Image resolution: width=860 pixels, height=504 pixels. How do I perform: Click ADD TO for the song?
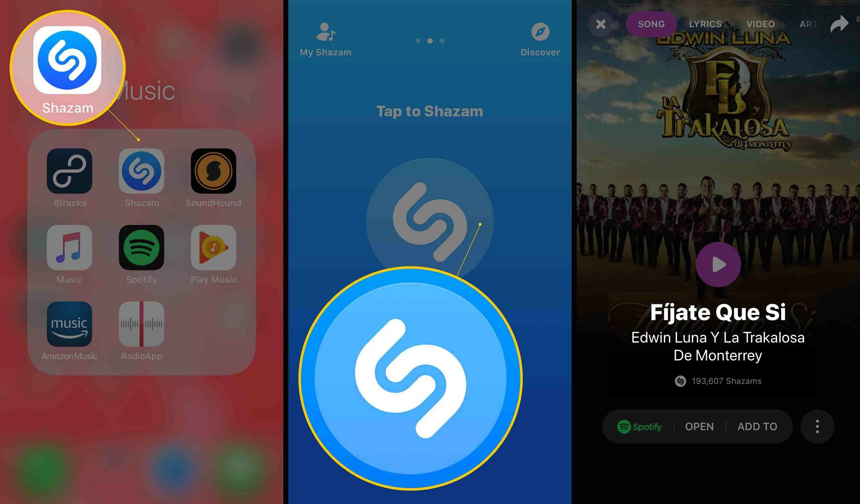pyautogui.click(x=757, y=426)
